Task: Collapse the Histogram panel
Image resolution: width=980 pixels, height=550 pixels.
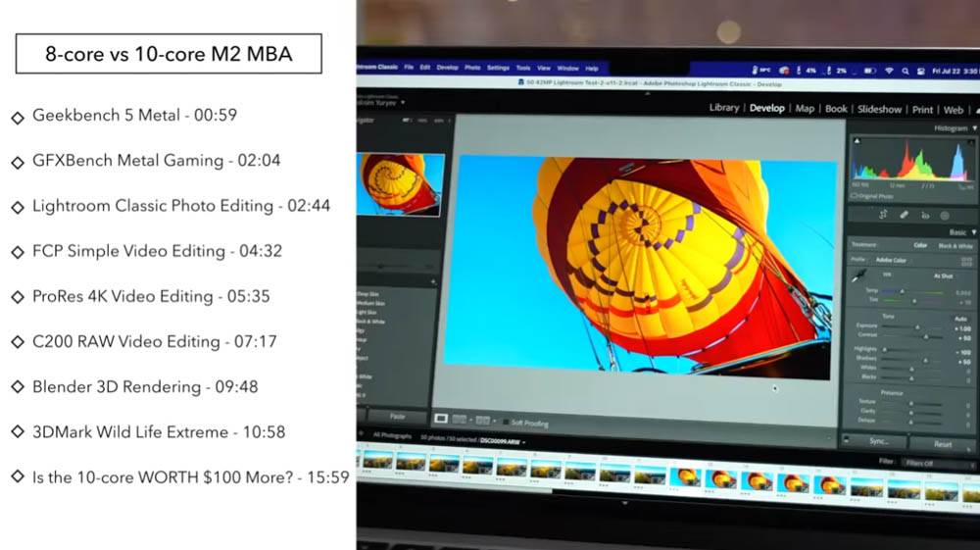Action: pyautogui.click(x=973, y=128)
